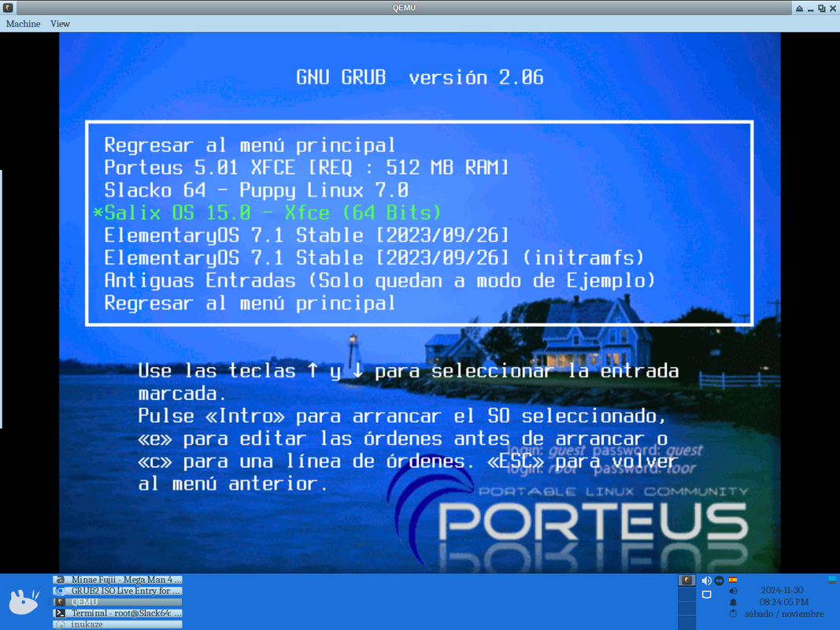The image size is (840, 630).
Task: Click the round double-arrow tray icon
Action: coord(720,580)
